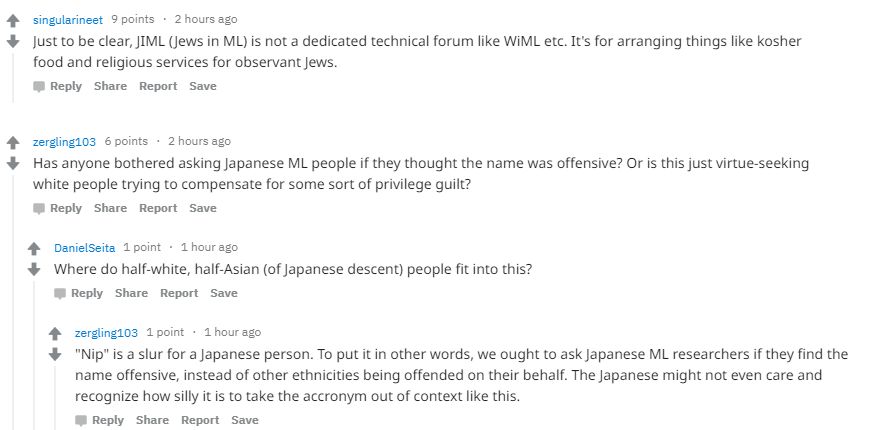Downvote zergling103's top-level comment
The image size is (872, 430).
click(13, 163)
